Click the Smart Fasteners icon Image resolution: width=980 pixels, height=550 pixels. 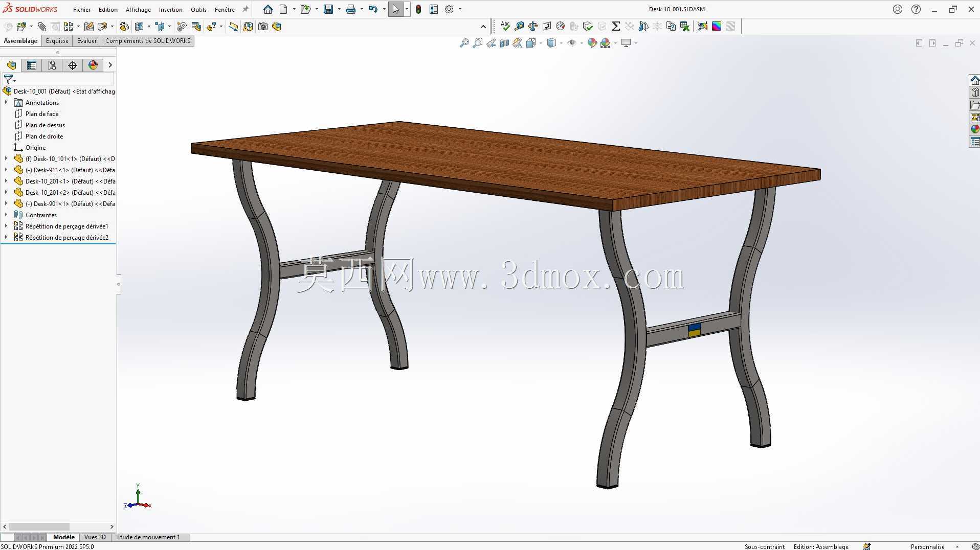click(89, 27)
